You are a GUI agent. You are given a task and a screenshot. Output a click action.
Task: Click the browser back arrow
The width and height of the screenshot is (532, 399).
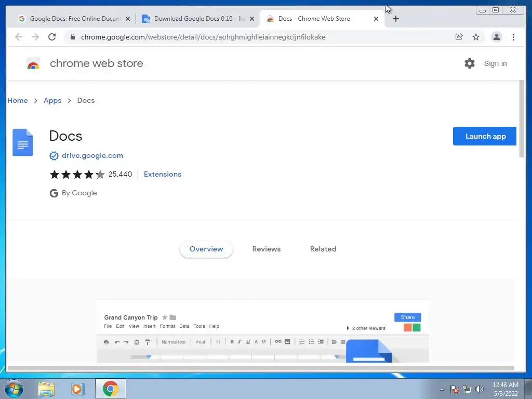tap(19, 37)
